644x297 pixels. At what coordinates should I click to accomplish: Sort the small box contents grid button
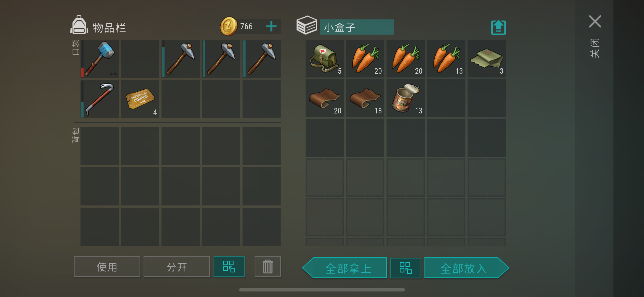coord(406,268)
